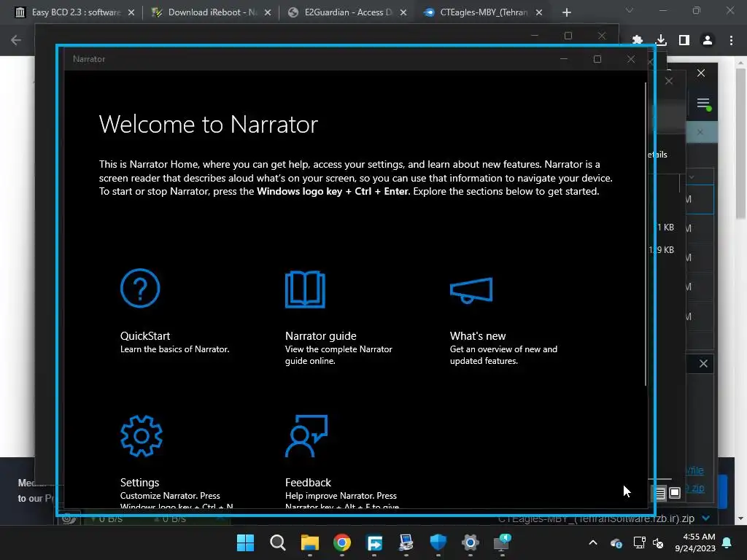Open the browser extensions puzzle icon
This screenshot has width=747, height=560.
[638, 41]
